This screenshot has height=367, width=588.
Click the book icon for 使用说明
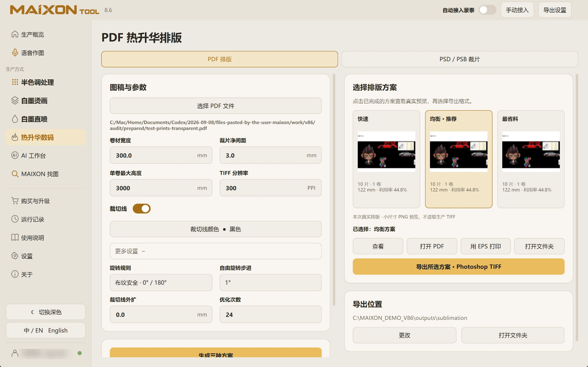(15, 237)
